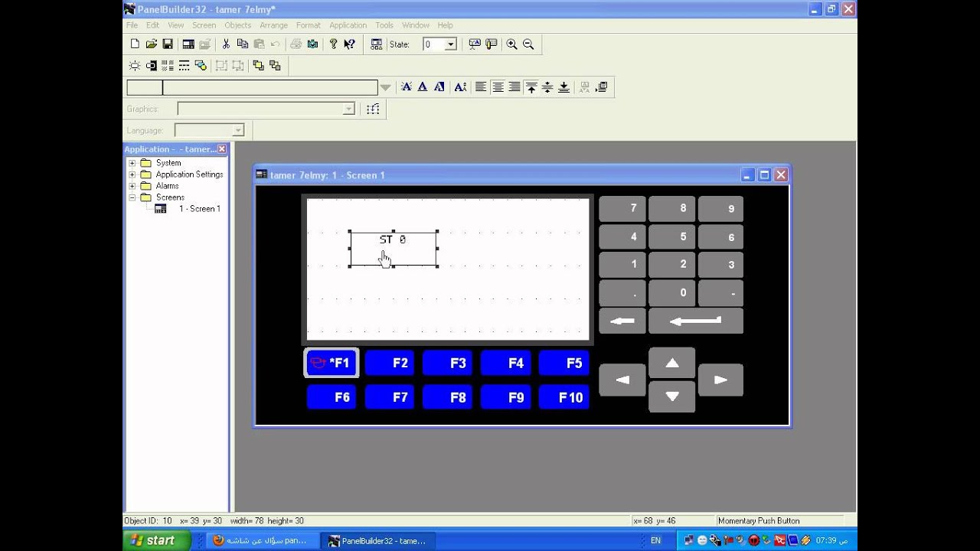Center text vertically icon
The height and width of the screenshot is (551, 980).
pos(547,87)
